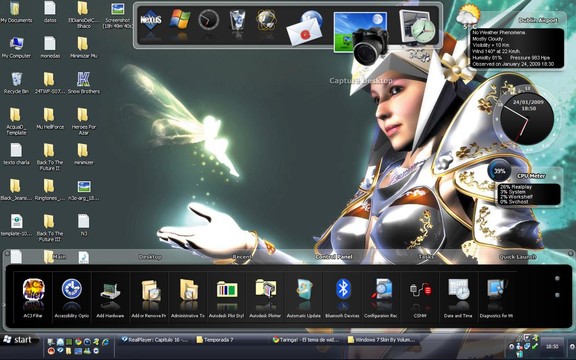Open the Snow Brothers desktop shortcut

pyautogui.click(x=84, y=83)
